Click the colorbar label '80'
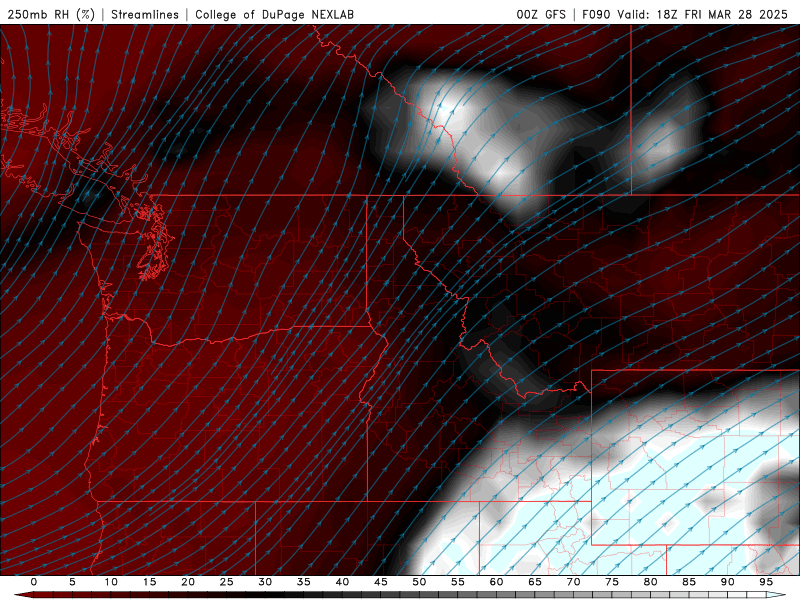The width and height of the screenshot is (800, 600). (x=651, y=582)
